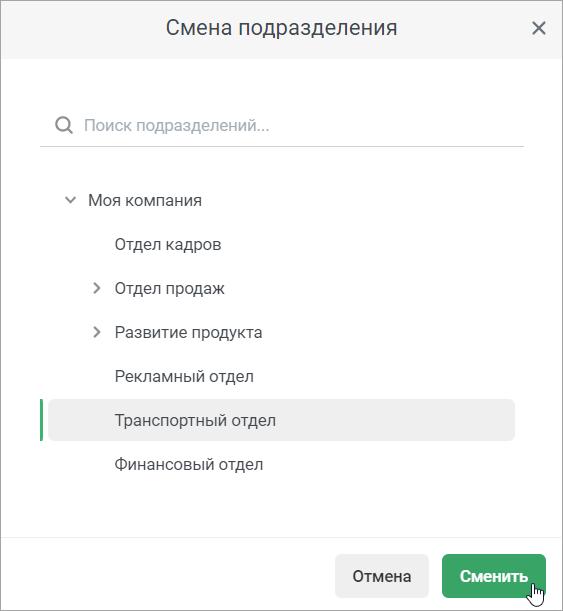Viewport: 563px width, 611px height.
Task: Select the Отдел продаж department label
Action: [x=169, y=288]
